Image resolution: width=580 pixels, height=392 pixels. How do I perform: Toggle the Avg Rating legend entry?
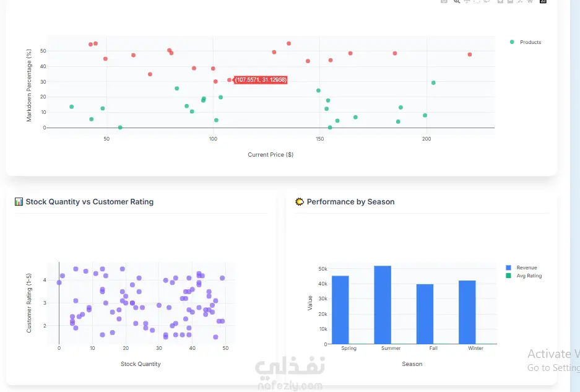click(x=524, y=276)
